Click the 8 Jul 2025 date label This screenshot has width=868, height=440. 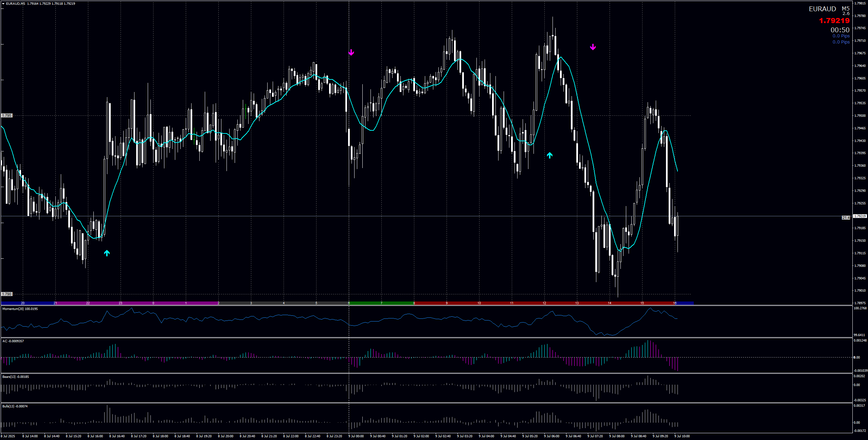pos(8,436)
